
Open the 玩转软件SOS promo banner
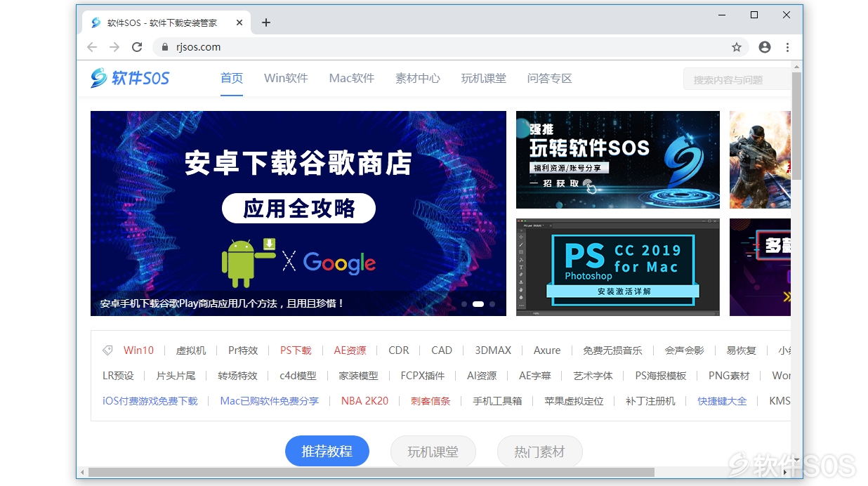tap(618, 159)
